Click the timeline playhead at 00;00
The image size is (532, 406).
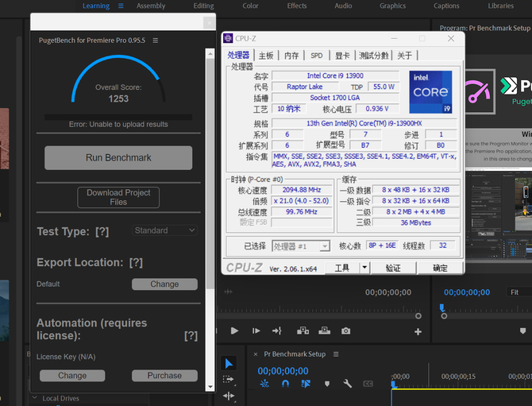pos(393,385)
